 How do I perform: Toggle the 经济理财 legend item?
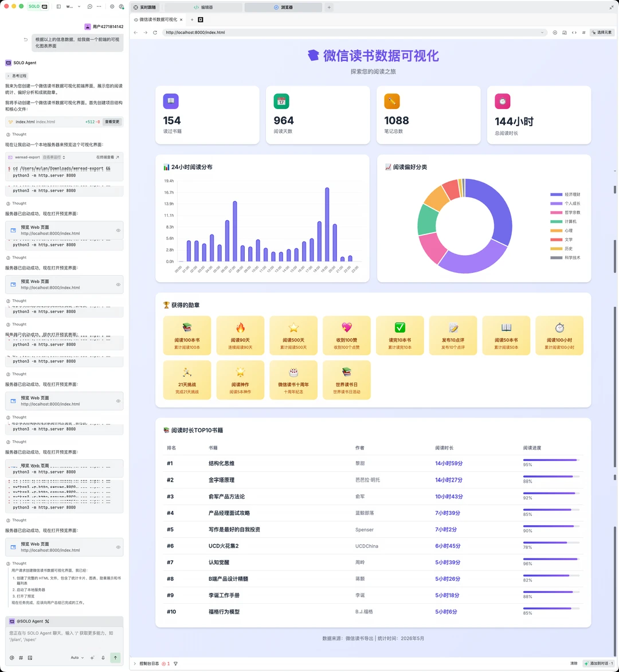pos(566,194)
